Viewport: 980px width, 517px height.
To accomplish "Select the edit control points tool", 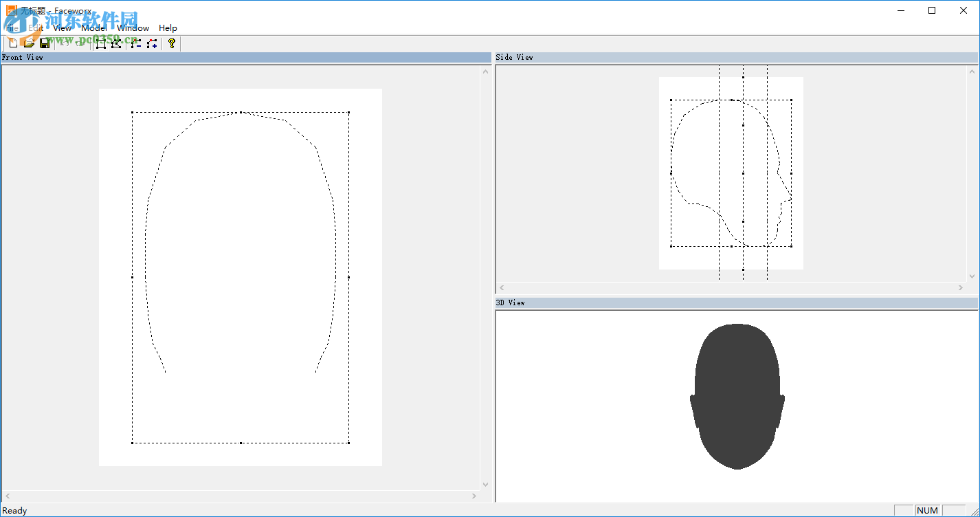I will click(x=117, y=43).
